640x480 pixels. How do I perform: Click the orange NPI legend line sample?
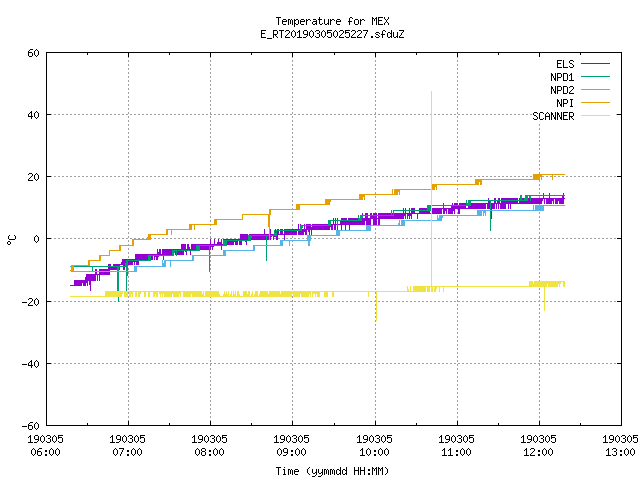595,102
